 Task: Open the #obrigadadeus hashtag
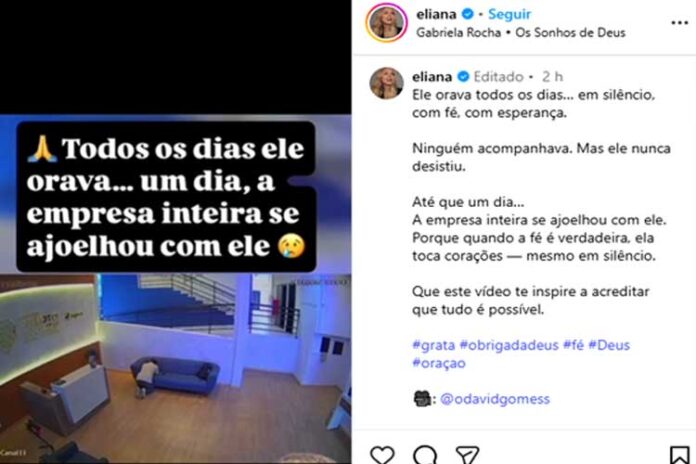(509, 345)
